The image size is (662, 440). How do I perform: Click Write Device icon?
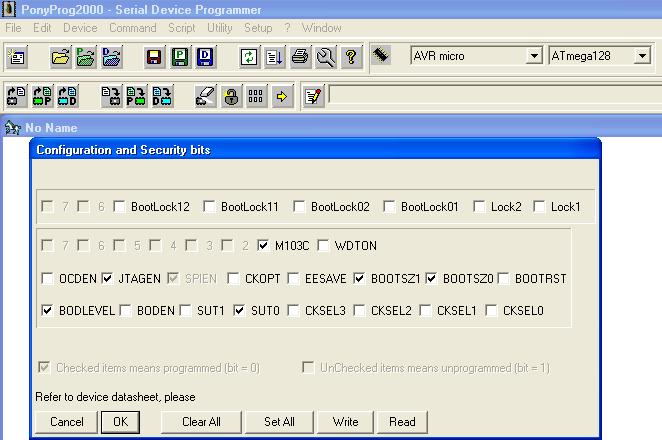click(111, 96)
